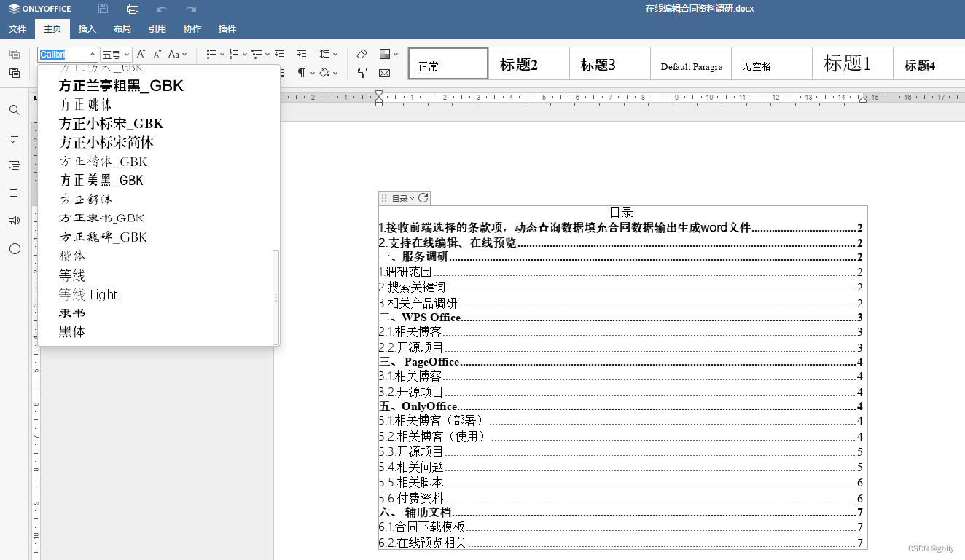Apply bullet list formatting
Viewport: 965px width, 560px height.
211,54
